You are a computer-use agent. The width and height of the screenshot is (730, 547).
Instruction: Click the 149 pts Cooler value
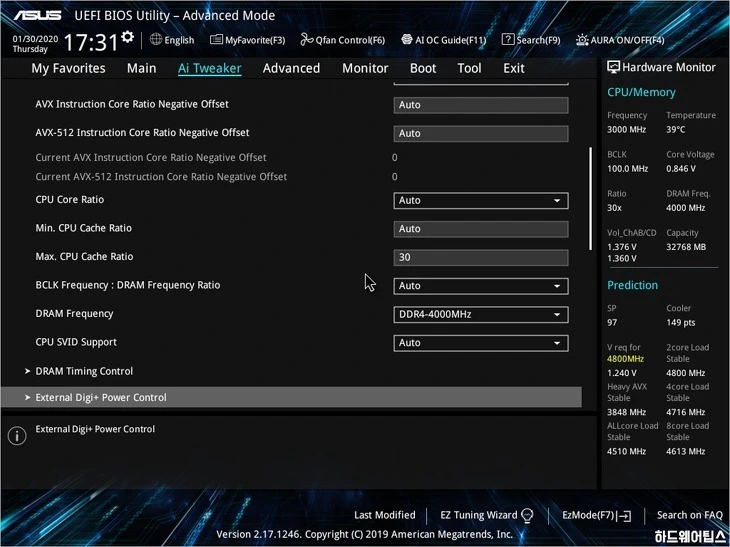pos(681,322)
